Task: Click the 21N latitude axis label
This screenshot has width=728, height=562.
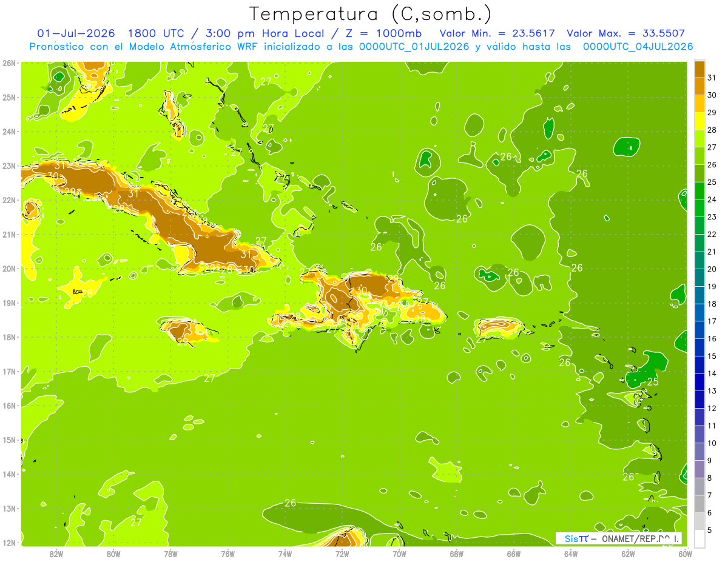Action: pos(8,234)
